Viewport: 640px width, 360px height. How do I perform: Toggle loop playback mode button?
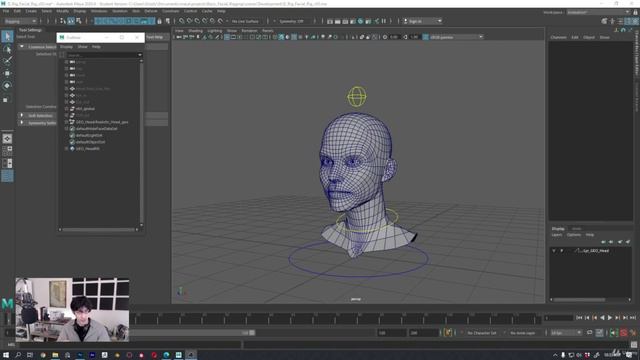click(x=590, y=333)
